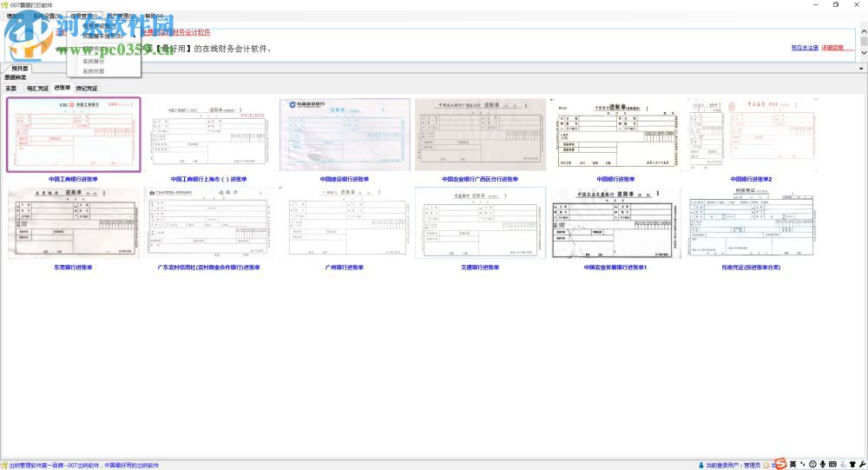The height and width of the screenshot is (470, 868).
Task: Select the 东莞银行进账单 thumbnail
Action: pos(74,222)
